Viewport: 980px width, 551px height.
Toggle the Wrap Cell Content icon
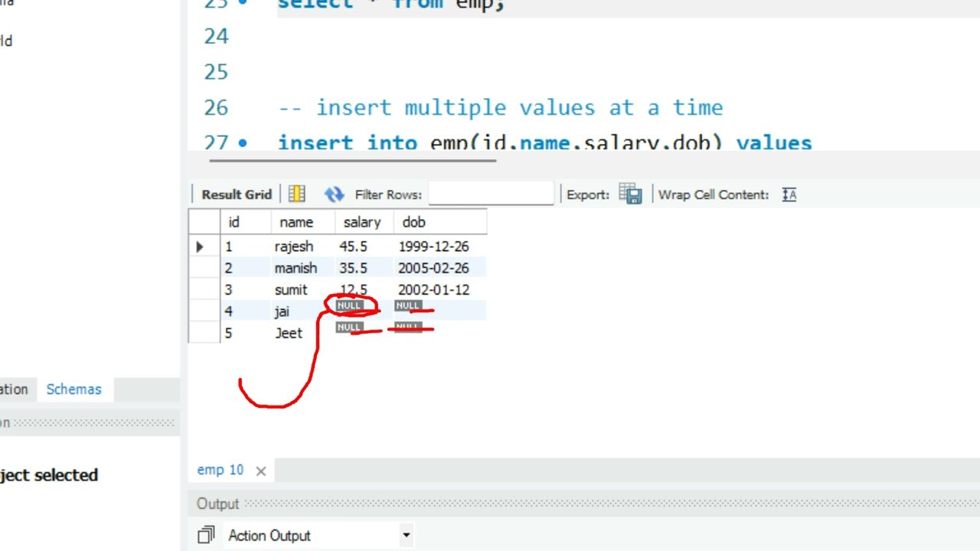point(789,194)
